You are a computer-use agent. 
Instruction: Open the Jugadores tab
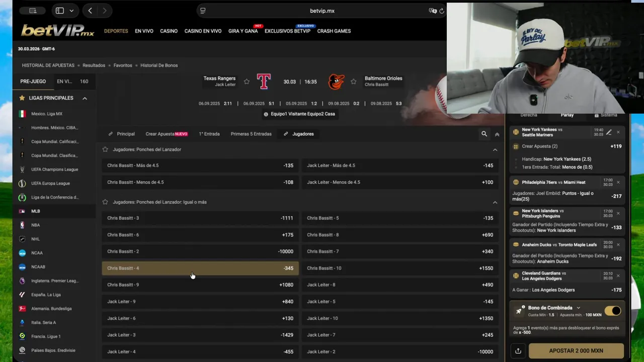298,134
